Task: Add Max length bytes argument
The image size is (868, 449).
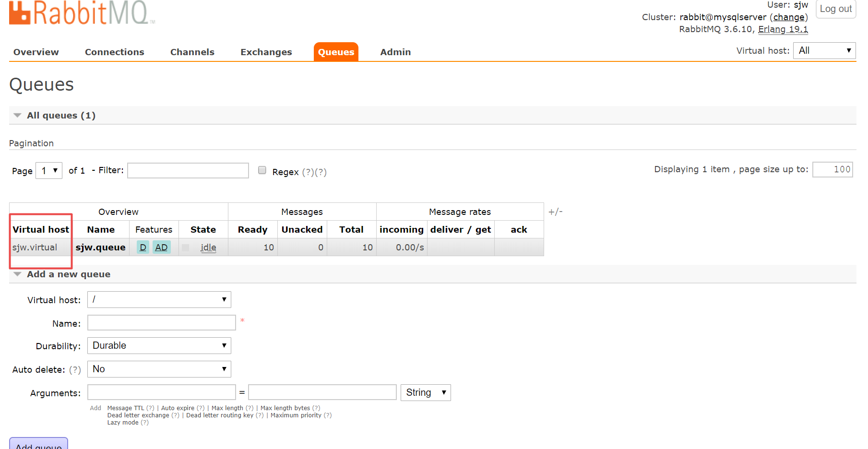Action: point(285,408)
